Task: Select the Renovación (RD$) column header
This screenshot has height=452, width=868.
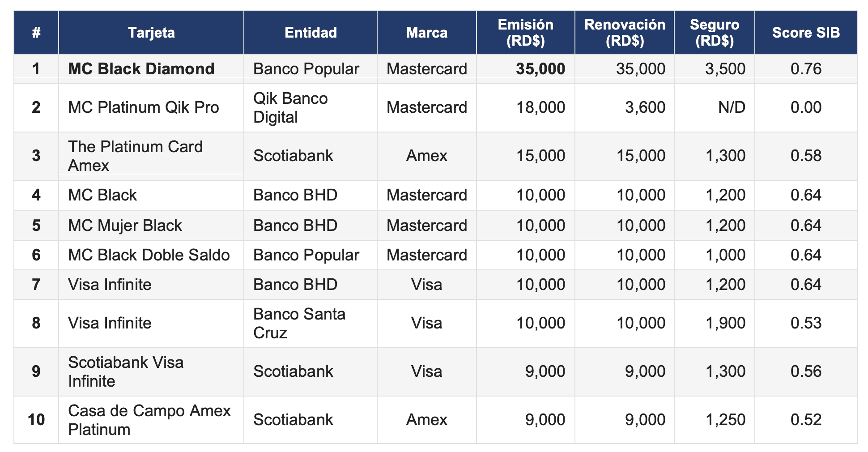Action: pyautogui.click(x=625, y=33)
